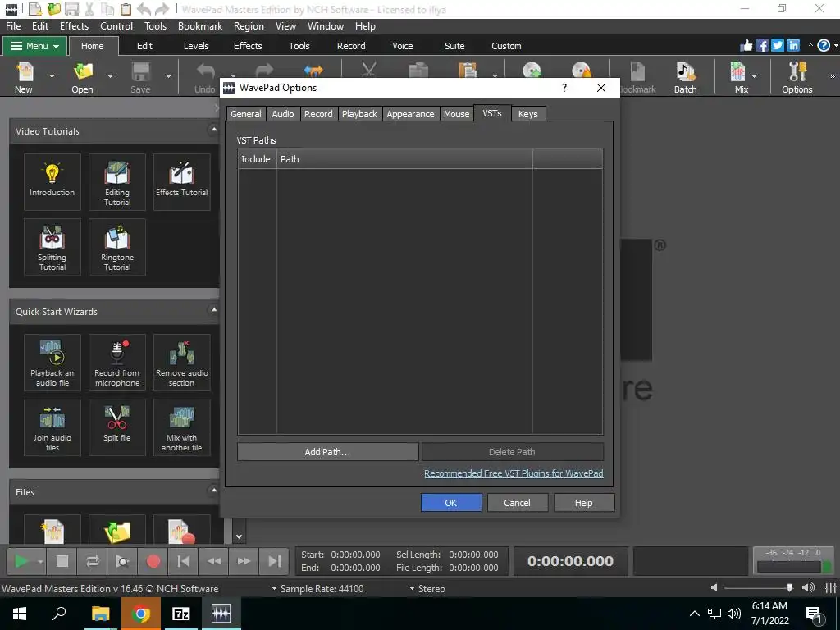Click the thumbs up like icon
The width and height of the screenshot is (840, 630).
click(x=746, y=46)
